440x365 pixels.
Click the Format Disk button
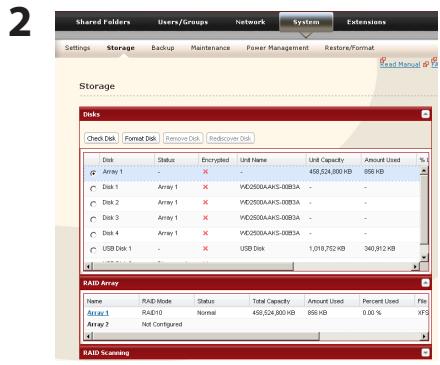(x=141, y=138)
